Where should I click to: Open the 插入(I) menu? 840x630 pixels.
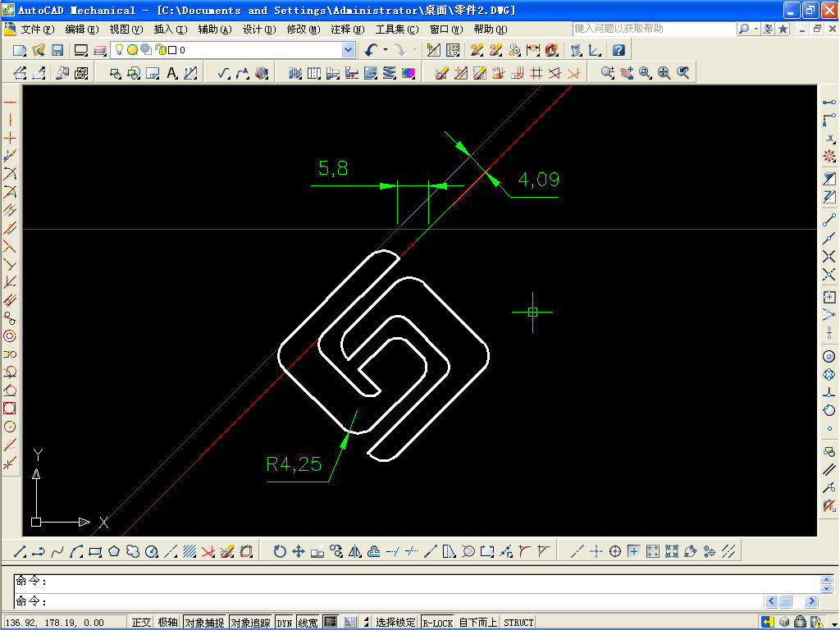171,30
